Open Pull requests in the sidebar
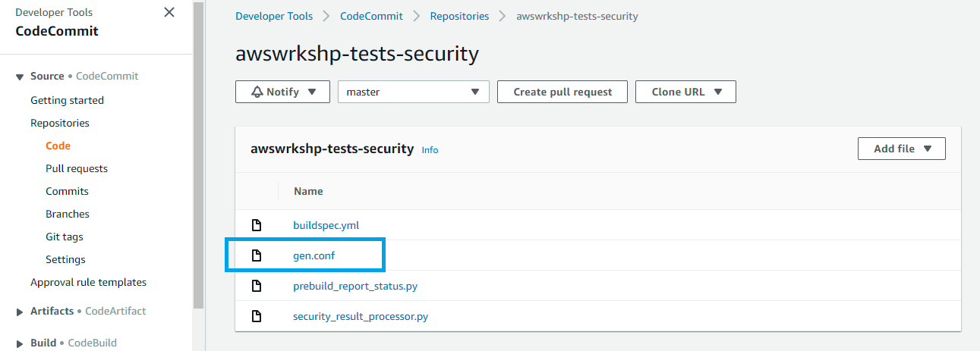The width and height of the screenshot is (980, 351). click(77, 168)
